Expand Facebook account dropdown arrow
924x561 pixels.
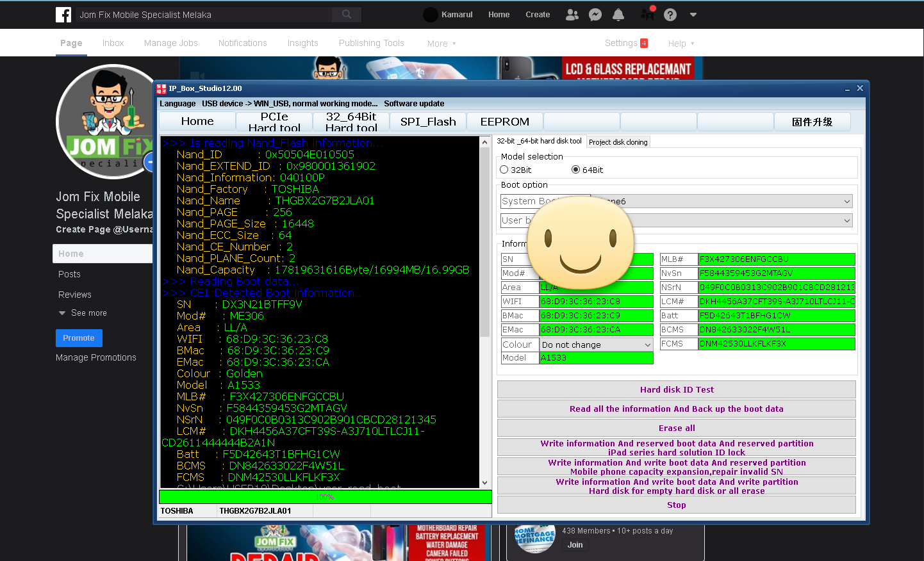[693, 15]
